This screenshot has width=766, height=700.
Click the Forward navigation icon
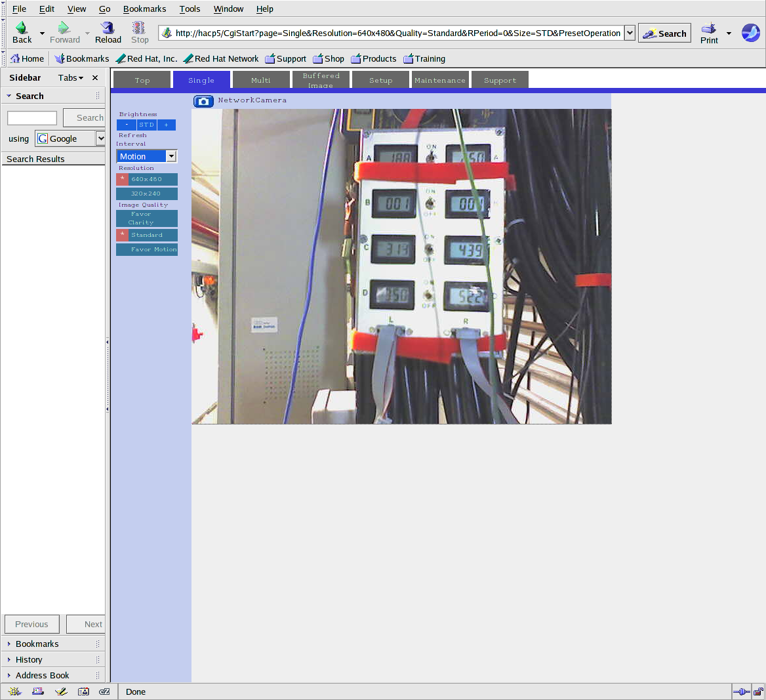click(64, 28)
